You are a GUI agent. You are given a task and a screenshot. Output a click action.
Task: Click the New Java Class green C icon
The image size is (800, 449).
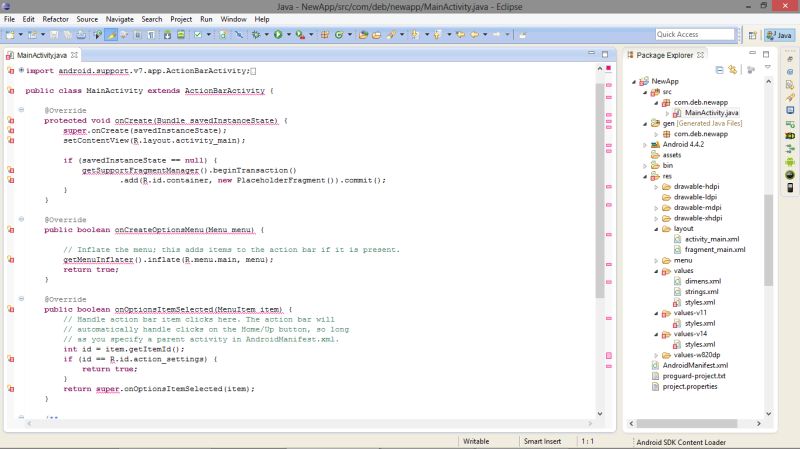pyautogui.click(x=339, y=35)
